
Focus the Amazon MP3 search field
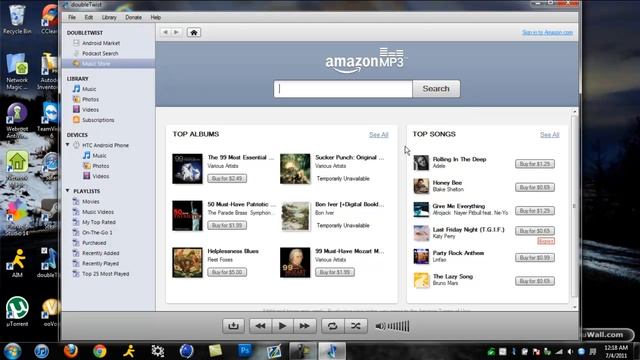click(343, 89)
